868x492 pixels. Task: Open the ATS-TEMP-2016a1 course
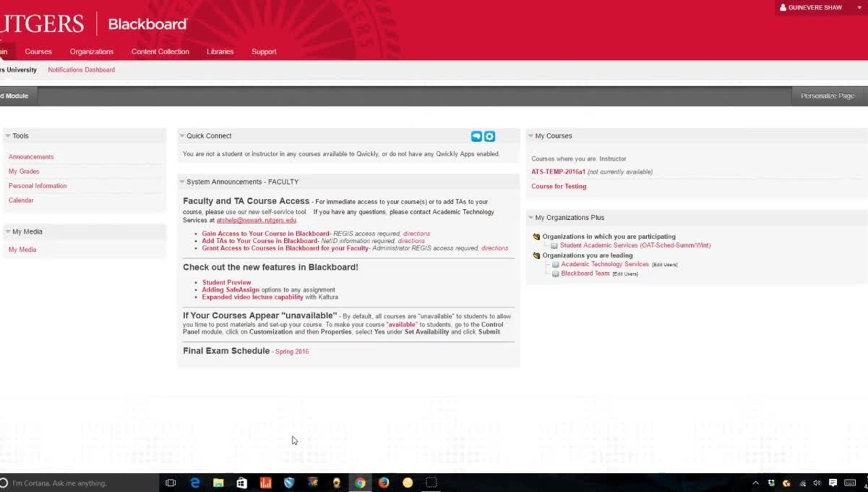pos(558,172)
